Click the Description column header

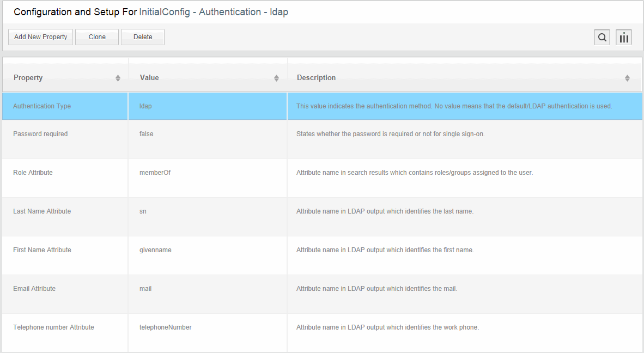tap(317, 78)
